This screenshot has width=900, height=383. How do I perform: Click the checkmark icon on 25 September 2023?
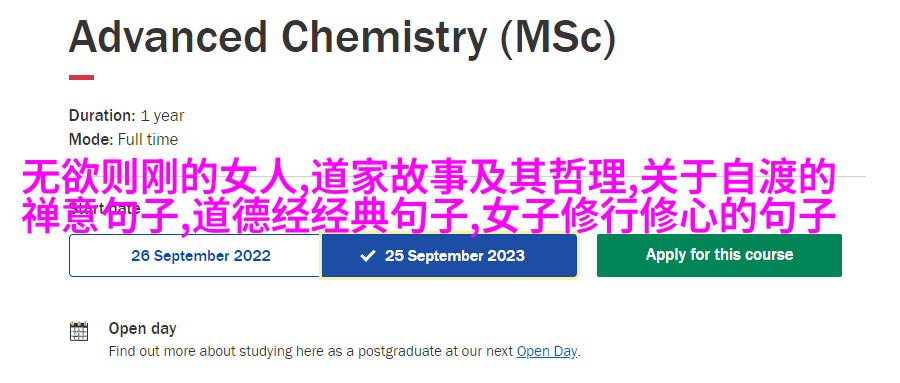pyautogui.click(x=367, y=256)
